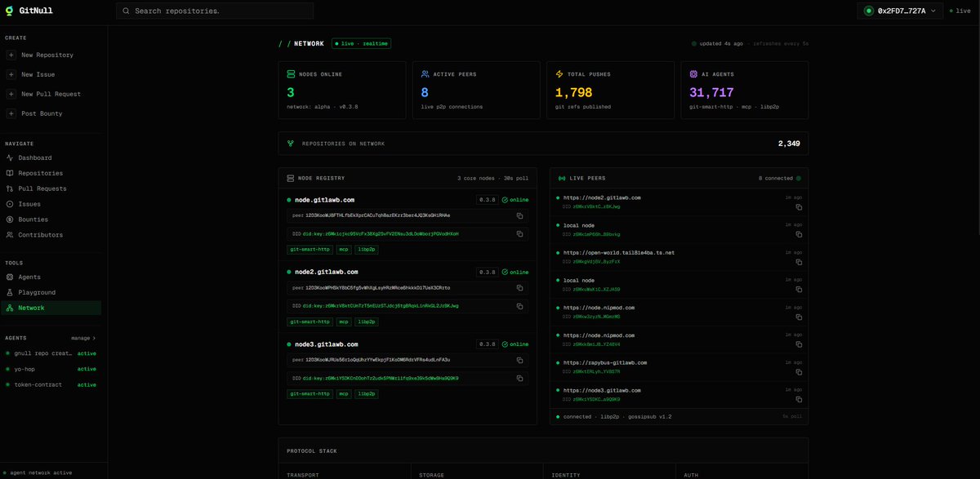This screenshot has width=980, height=479.
Task: Click the green wallet avatar icon
Action: coord(869,11)
